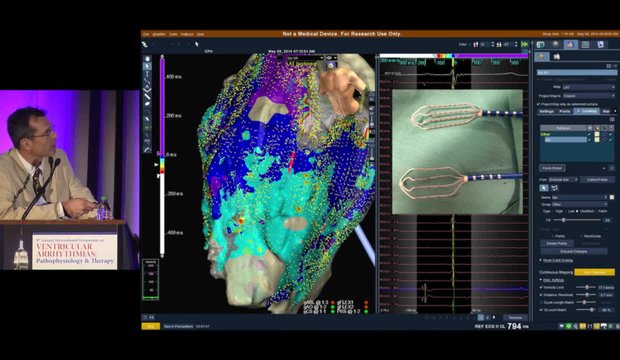This screenshot has height=360, width=620.
Task: Open the highlighted mapping panel icon, top right
Action: coord(570,44)
